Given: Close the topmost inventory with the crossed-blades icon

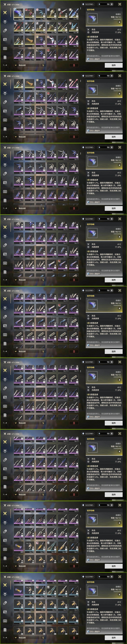Looking at the screenshot, I should 120,4.
